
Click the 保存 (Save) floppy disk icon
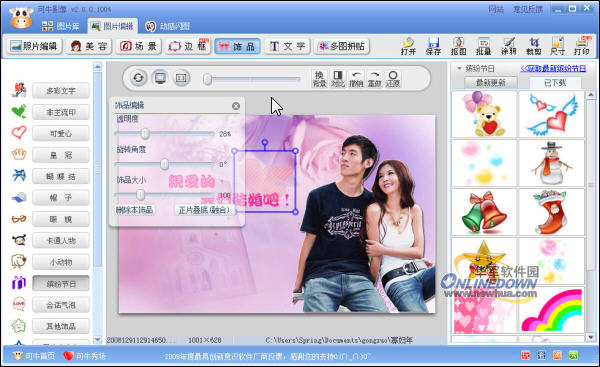(434, 46)
